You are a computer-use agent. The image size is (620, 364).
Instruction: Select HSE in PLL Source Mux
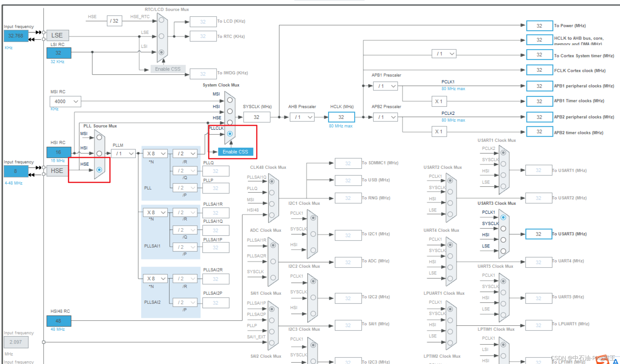[99, 170]
